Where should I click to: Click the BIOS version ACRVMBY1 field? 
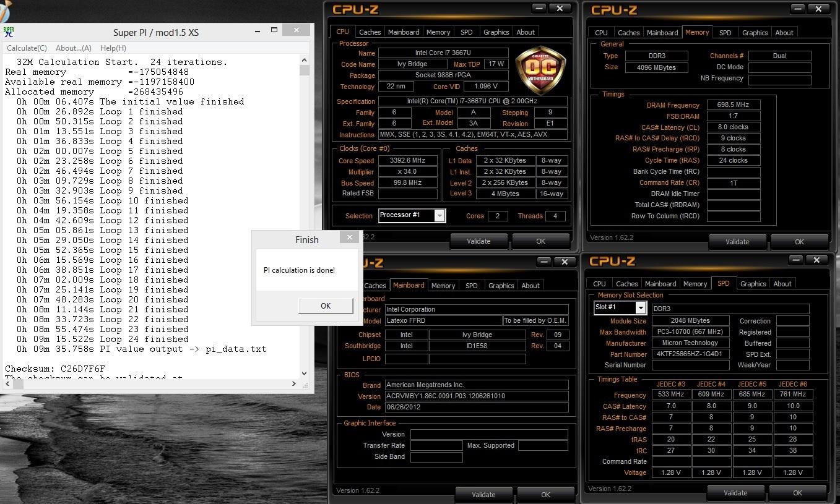click(476, 396)
